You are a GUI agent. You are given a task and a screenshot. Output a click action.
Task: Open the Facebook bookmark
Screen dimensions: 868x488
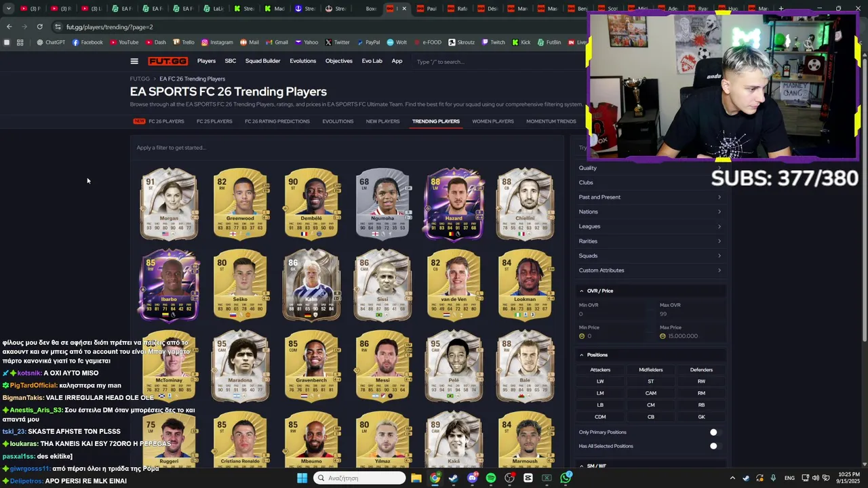[87, 42]
